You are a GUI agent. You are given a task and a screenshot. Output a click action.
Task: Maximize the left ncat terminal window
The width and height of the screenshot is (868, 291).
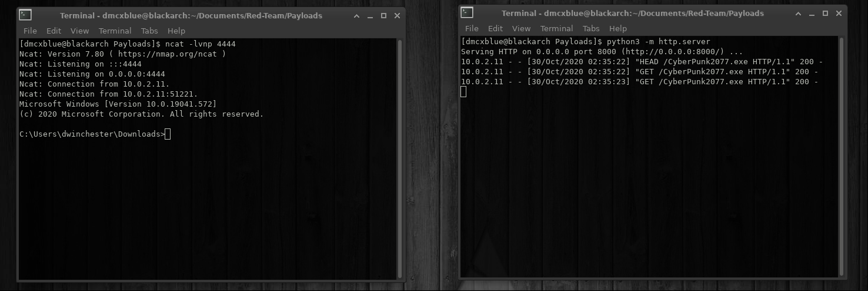[383, 16]
